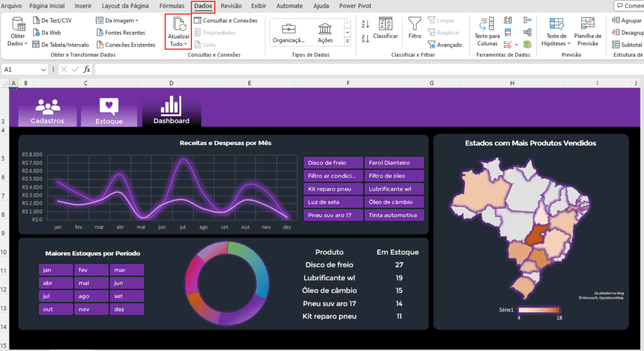
Task: Expand the Da Imagem dropdown
Action: point(136,21)
